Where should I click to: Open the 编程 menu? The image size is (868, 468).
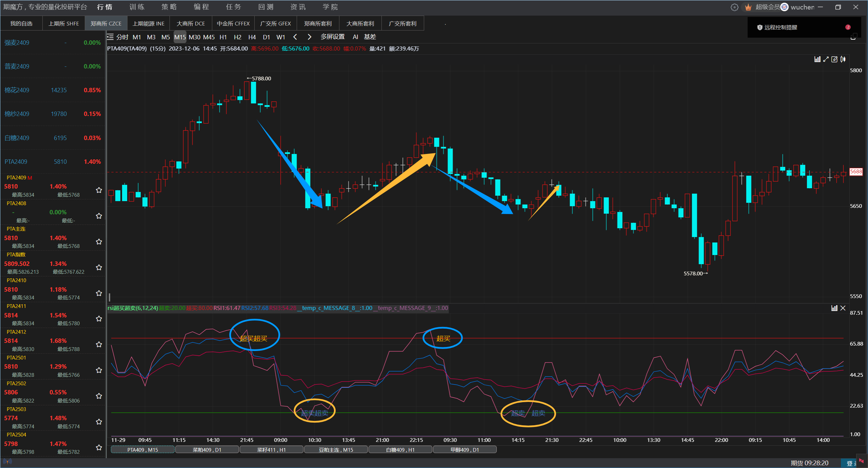click(x=201, y=7)
